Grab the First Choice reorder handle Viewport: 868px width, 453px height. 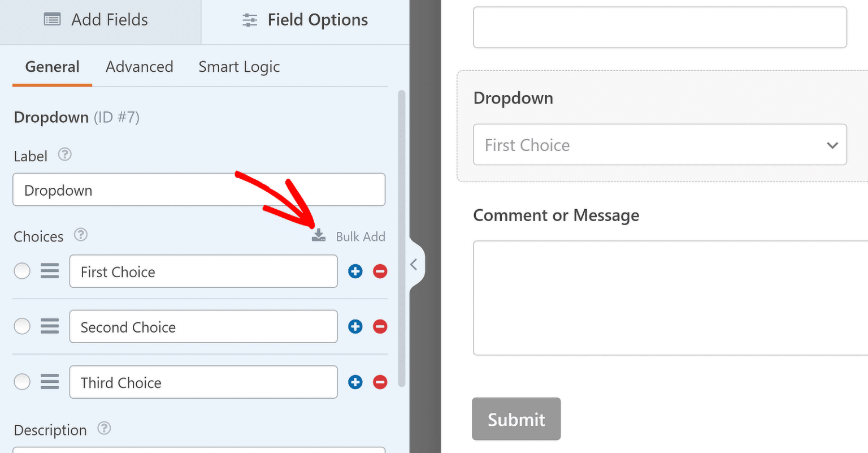[50, 271]
